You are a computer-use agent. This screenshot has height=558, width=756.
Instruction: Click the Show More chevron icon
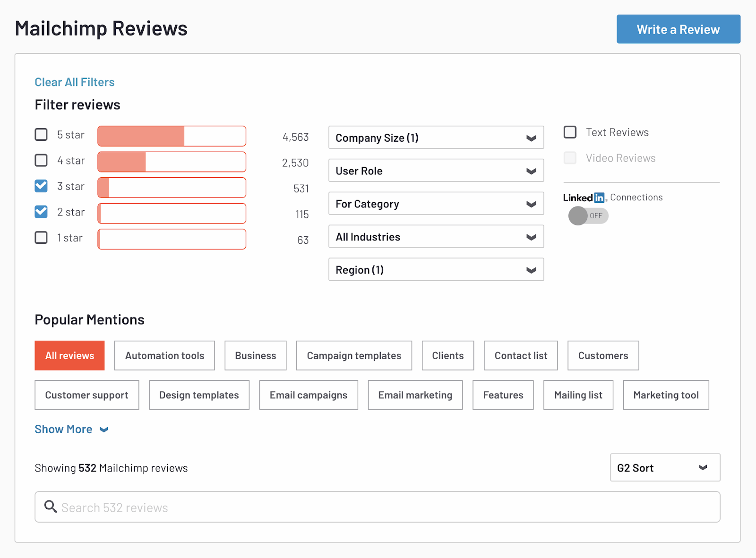(x=104, y=429)
